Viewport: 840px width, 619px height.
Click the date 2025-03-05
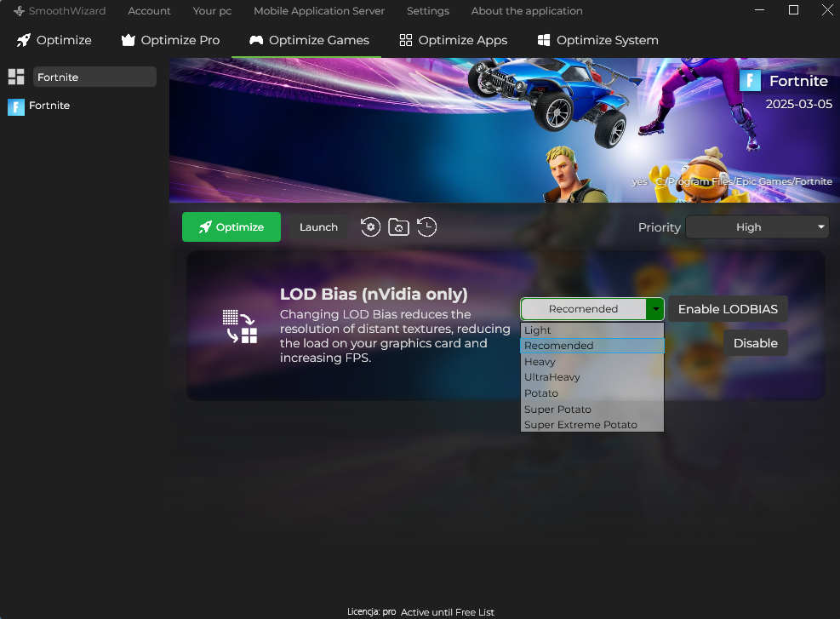tap(799, 104)
